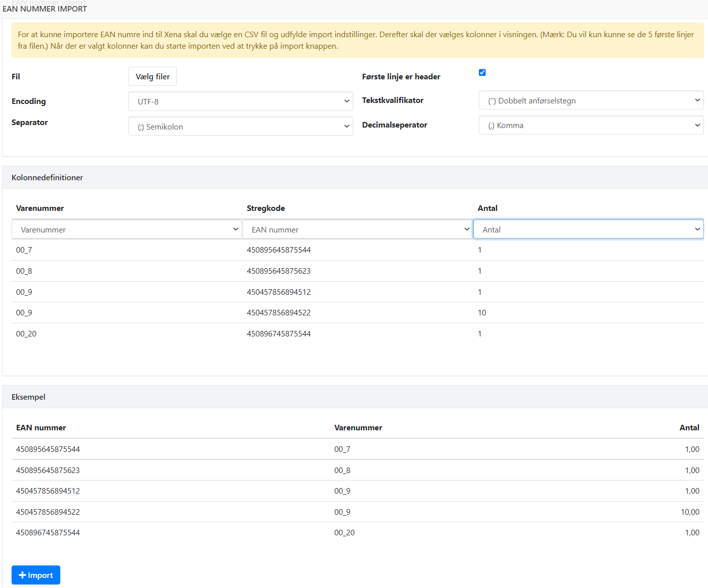The height and width of the screenshot is (588, 708).
Task: Open the Varenummer column mapping dropdown
Action: [x=127, y=229]
